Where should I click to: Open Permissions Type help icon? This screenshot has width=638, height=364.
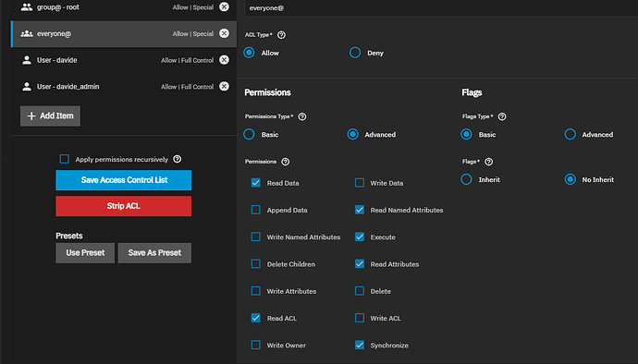click(x=302, y=116)
